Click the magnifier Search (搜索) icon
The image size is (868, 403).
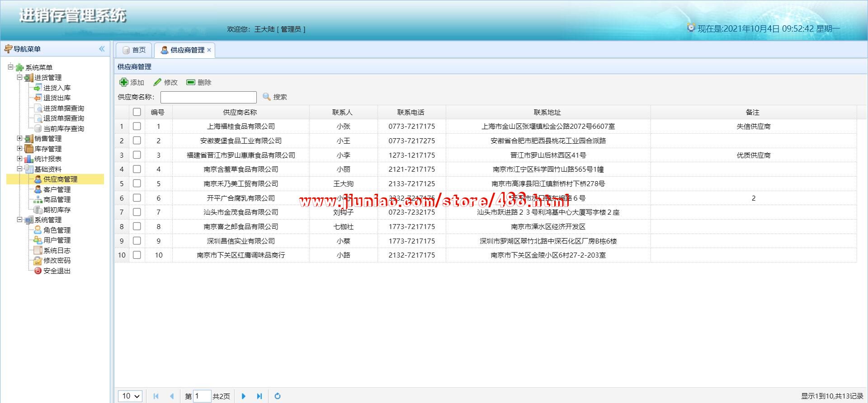(267, 97)
